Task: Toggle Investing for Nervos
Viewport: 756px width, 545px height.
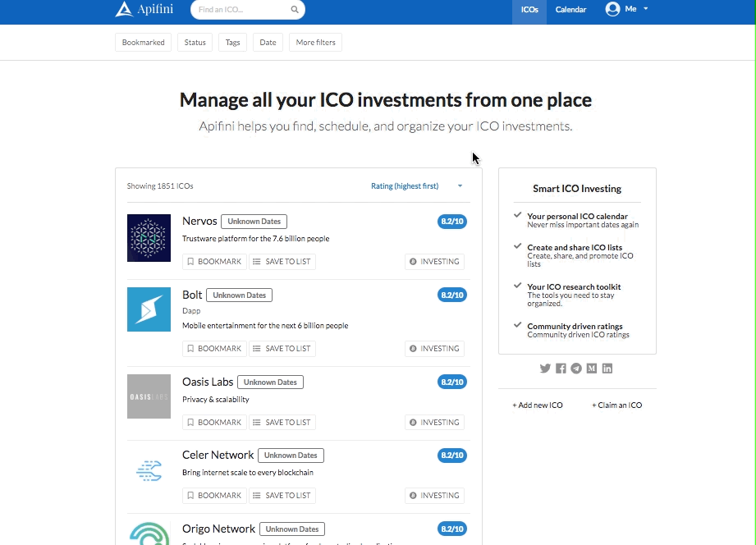Action: [434, 261]
